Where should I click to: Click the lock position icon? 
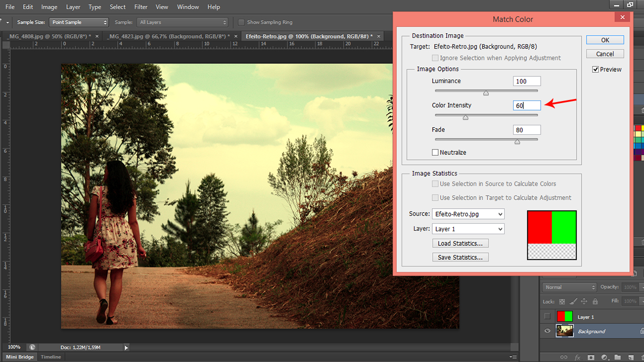(x=584, y=302)
